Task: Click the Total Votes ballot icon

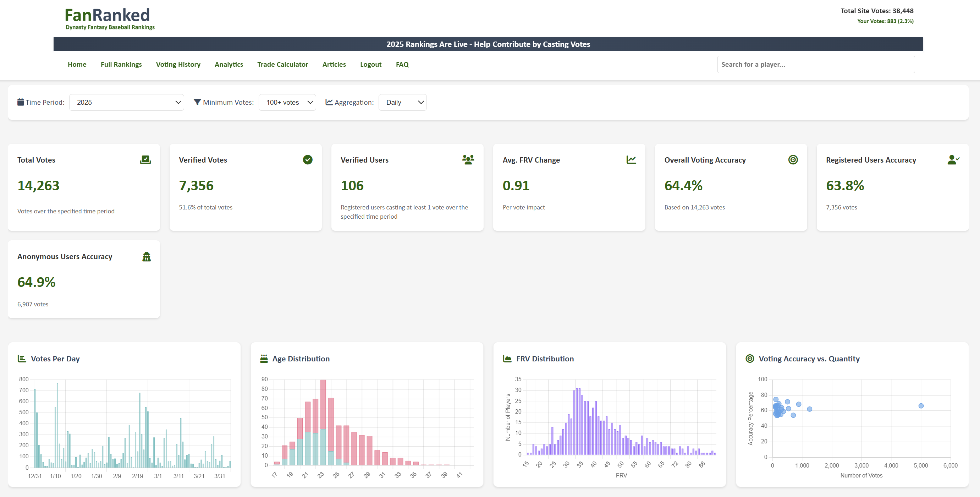Action: 145,160
